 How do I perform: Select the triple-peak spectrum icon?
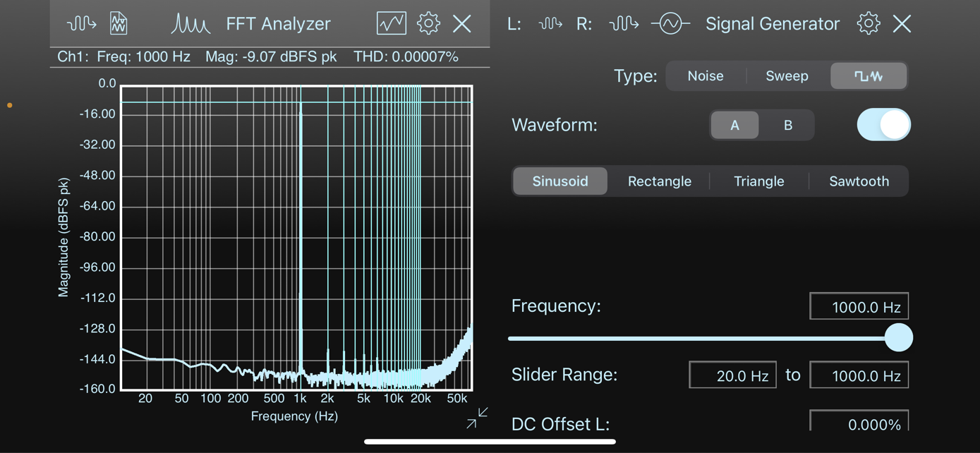click(190, 23)
